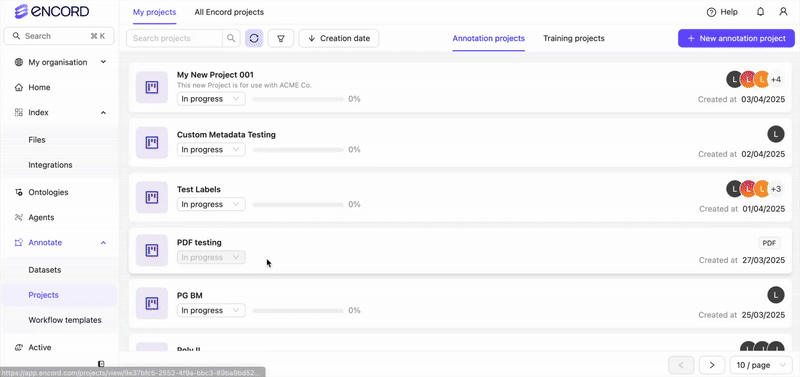This screenshot has height=377, width=800.
Task: Select the Training projects tab
Action: (x=573, y=38)
